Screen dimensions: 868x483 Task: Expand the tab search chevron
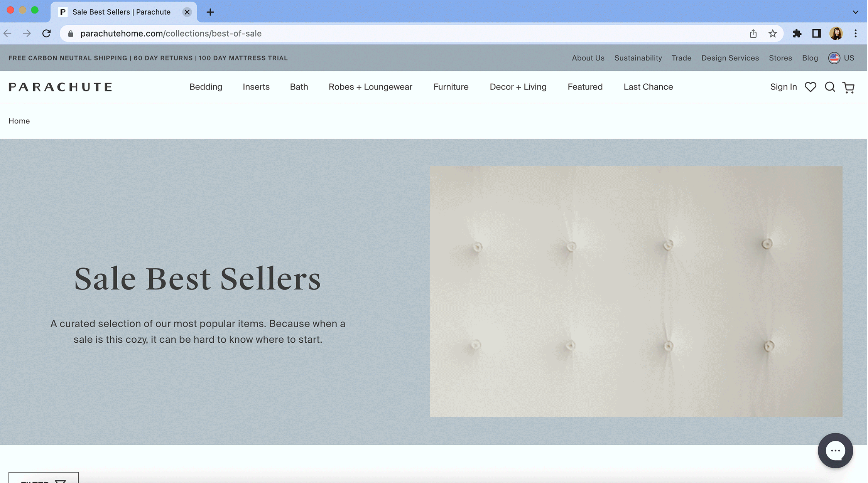click(x=856, y=12)
